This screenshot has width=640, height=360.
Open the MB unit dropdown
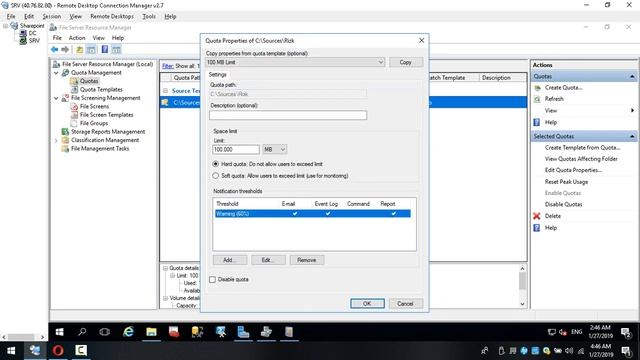(283, 149)
